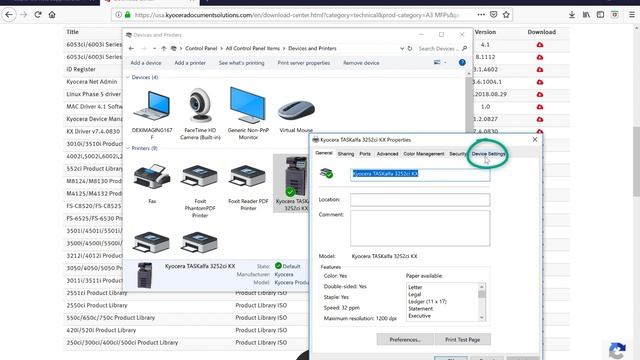The image size is (640, 360).
Task: Switch to the Sharing tab
Action: [346, 154]
